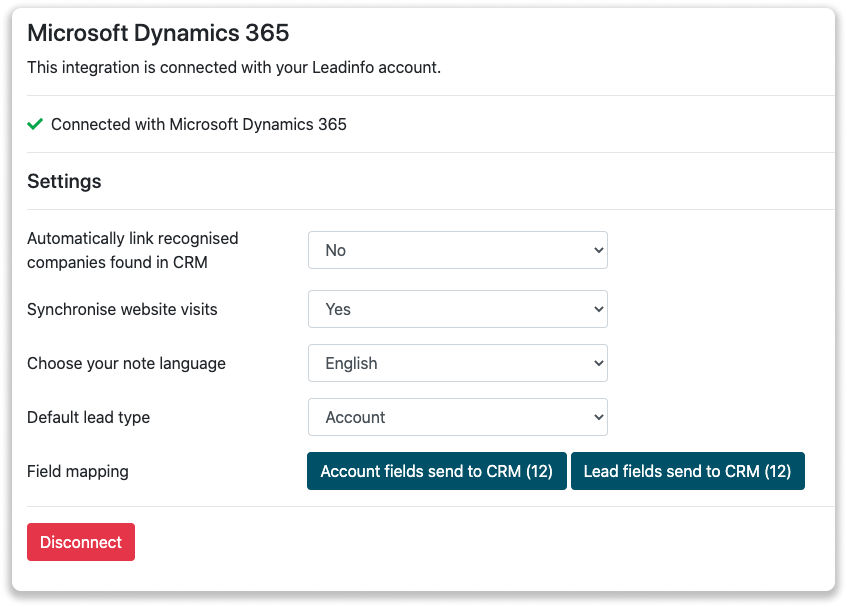The height and width of the screenshot is (607, 847).
Task: Click the Synchronise website visits label
Action: pyautogui.click(x=122, y=309)
